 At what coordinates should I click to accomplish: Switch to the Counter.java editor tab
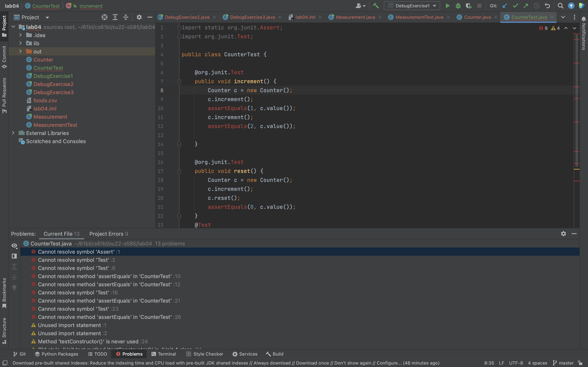[x=477, y=17]
